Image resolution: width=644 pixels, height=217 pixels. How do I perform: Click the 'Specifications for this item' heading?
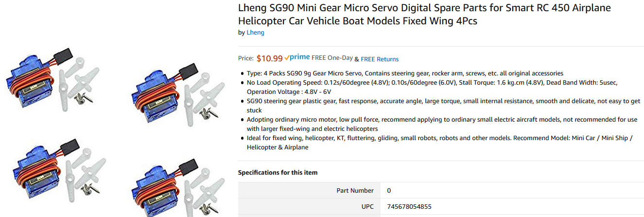(x=278, y=173)
